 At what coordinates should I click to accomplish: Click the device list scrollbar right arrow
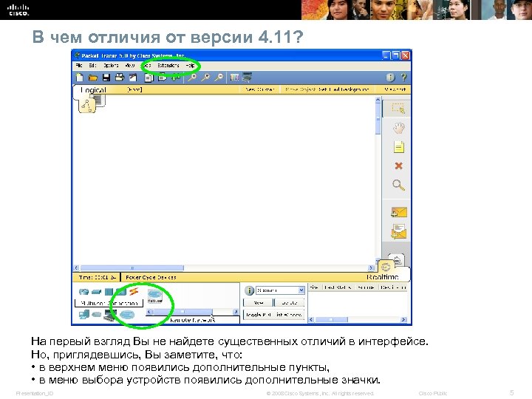tap(236, 312)
